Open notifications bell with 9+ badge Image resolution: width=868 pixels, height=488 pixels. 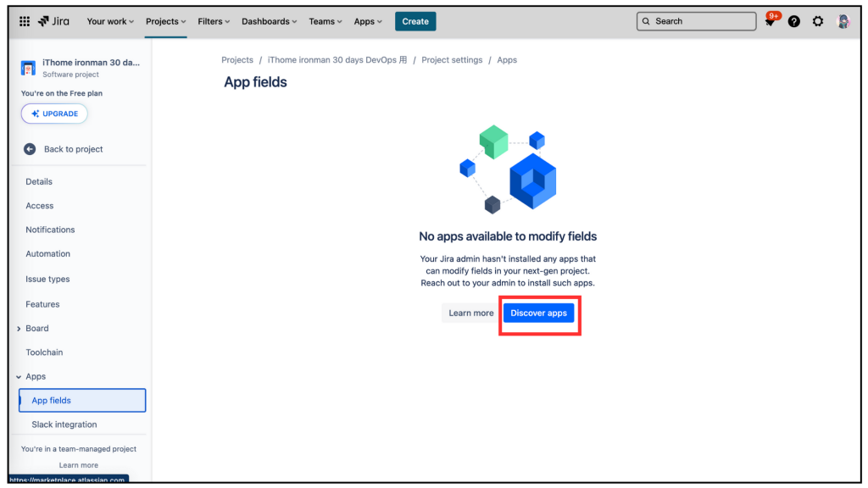tap(770, 21)
